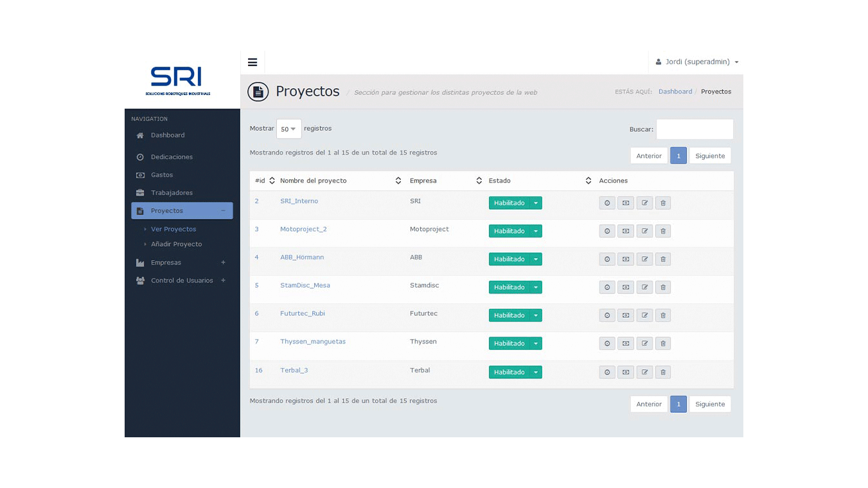Open clock icon for Futurtec_Rubi row

(x=607, y=315)
